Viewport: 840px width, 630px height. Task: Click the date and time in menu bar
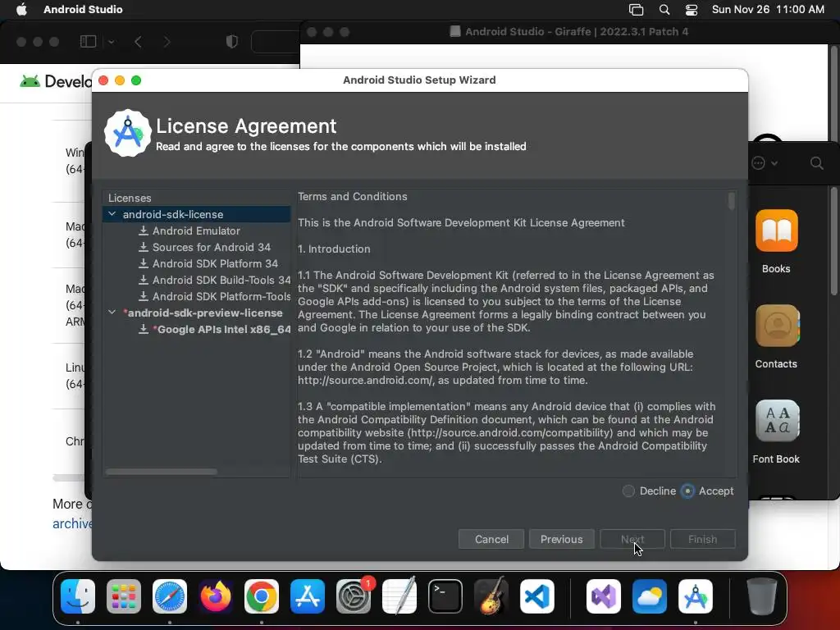pyautogui.click(x=768, y=9)
